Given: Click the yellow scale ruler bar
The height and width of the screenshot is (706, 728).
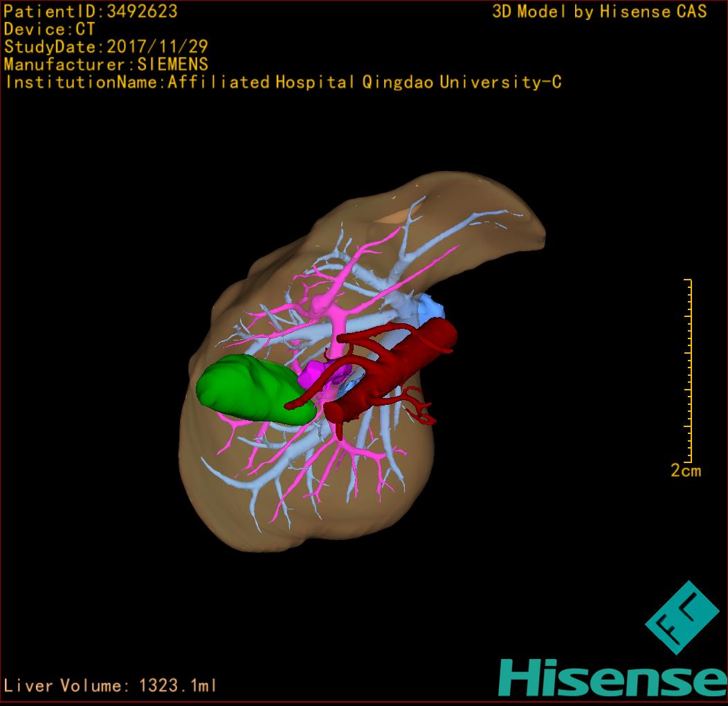Looking at the screenshot, I should pyautogui.click(x=689, y=371).
